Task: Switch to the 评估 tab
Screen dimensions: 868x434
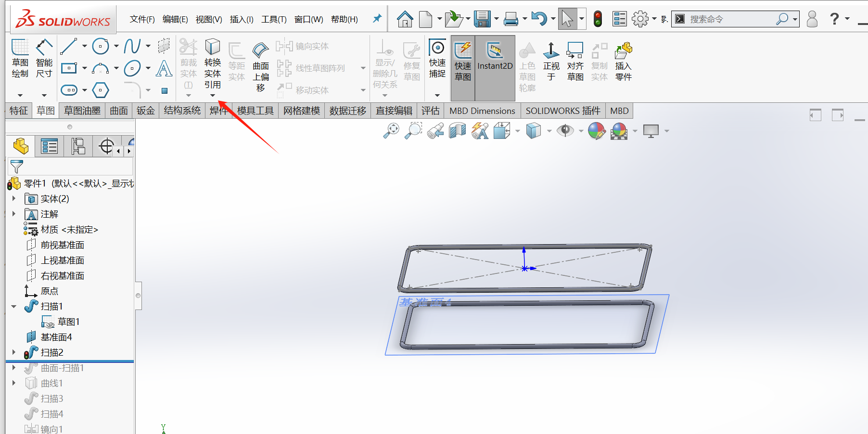Action: click(x=431, y=111)
